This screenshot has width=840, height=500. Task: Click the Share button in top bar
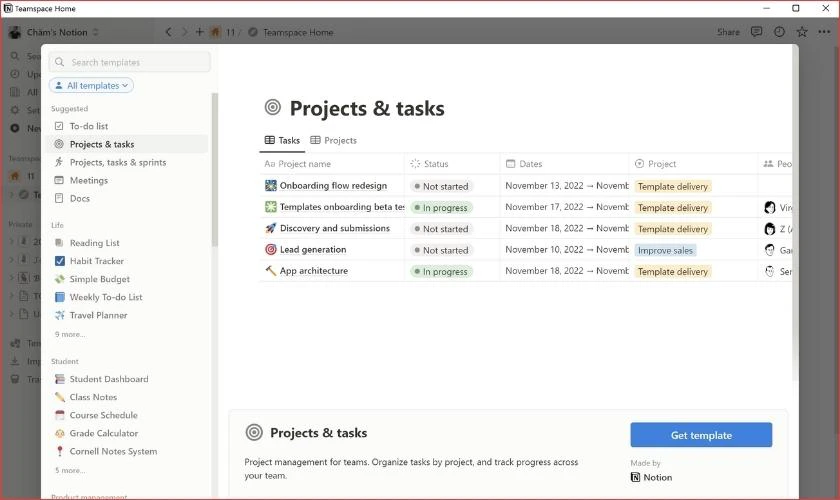[x=728, y=32]
